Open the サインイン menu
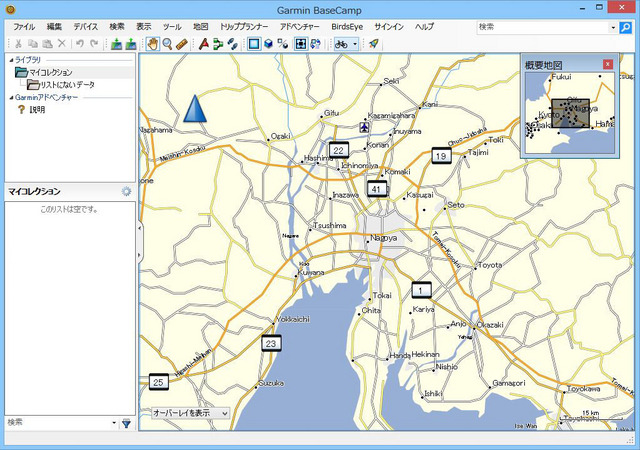The width and height of the screenshot is (640, 450). (x=389, y=27)
